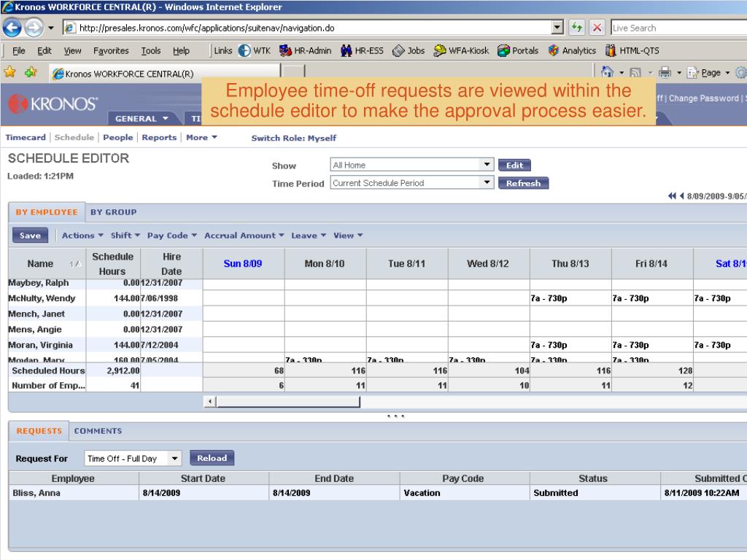The image size is (747, 560).
Task: Open the WFA-Kiosk link bookmark
Action: coord(461,50)
